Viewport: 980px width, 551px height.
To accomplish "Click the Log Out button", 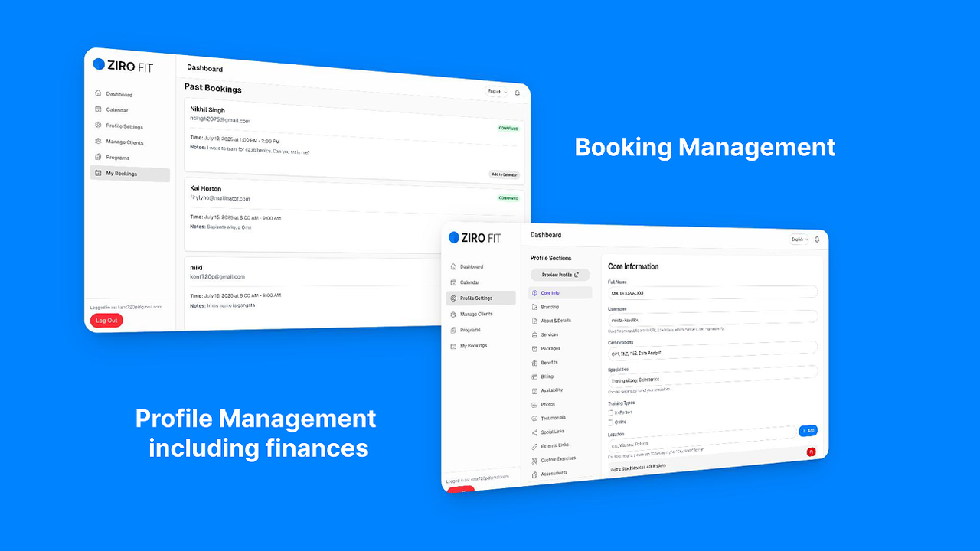I will pyautogui.click(x=106, y=320).
